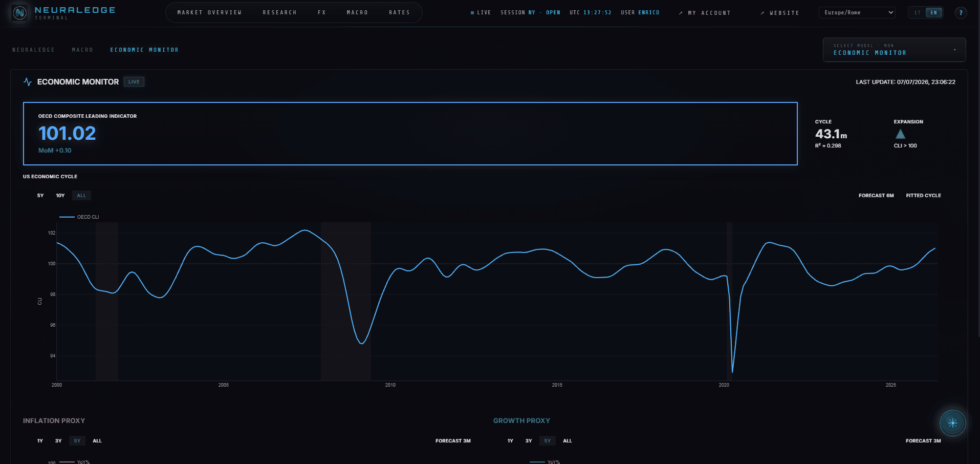Toggle Growth Proxy Forecast 3M

tap(923, 441)
